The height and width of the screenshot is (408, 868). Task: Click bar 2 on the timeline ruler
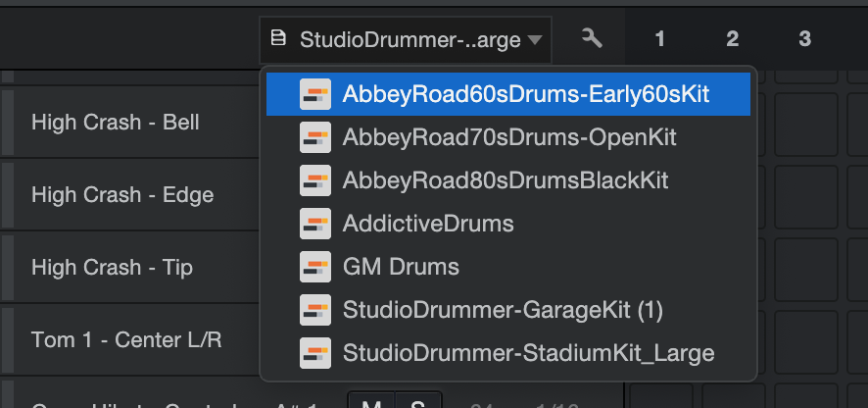[x=732, y=39]
